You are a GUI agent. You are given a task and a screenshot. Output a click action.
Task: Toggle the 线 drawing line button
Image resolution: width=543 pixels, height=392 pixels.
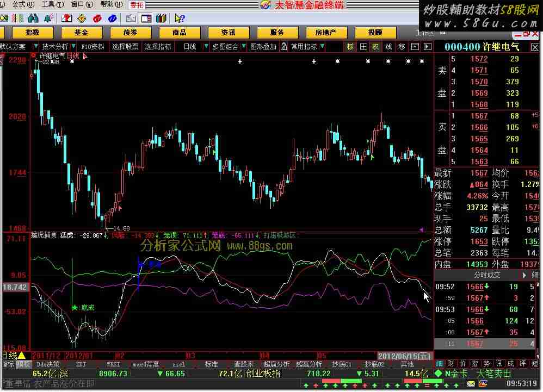pos(388,46)
